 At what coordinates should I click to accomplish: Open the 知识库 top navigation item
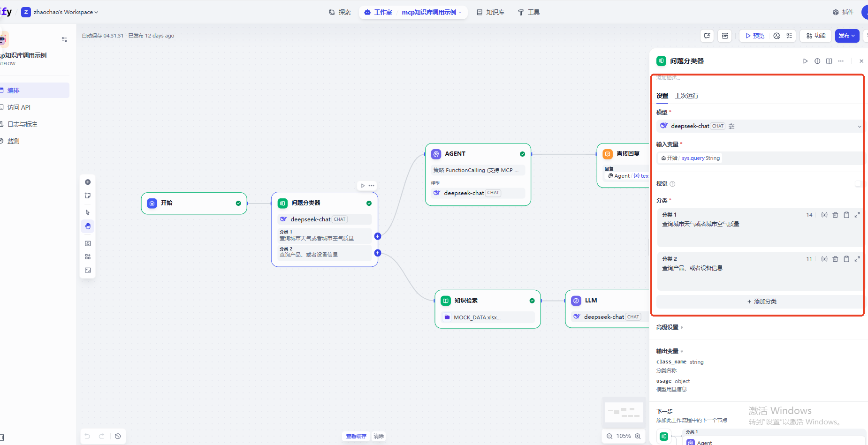tap(491, 12)
